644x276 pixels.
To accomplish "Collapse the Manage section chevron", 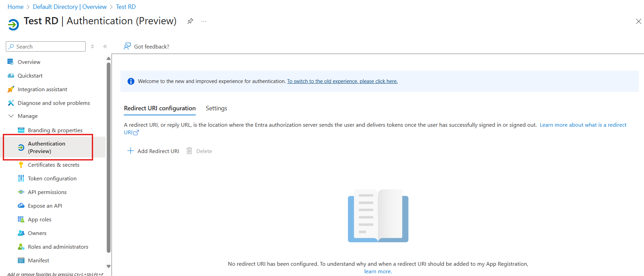I will coord(11,116).
